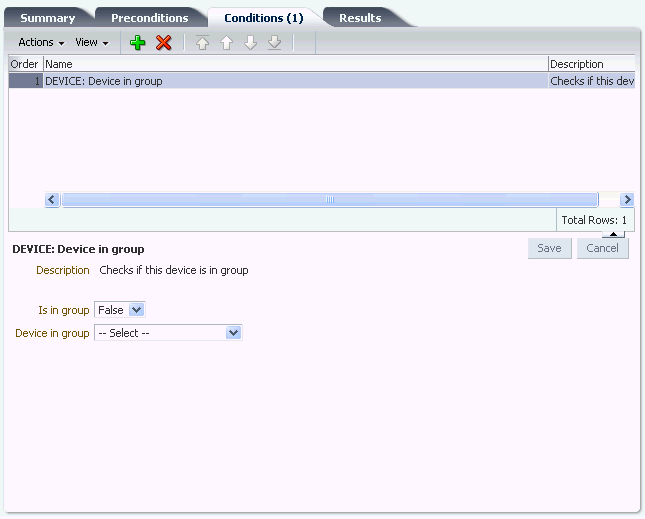This screenshot has width=645, height=519.
Task: Open the Is in group dropdown
Action: tap(120, 310)
